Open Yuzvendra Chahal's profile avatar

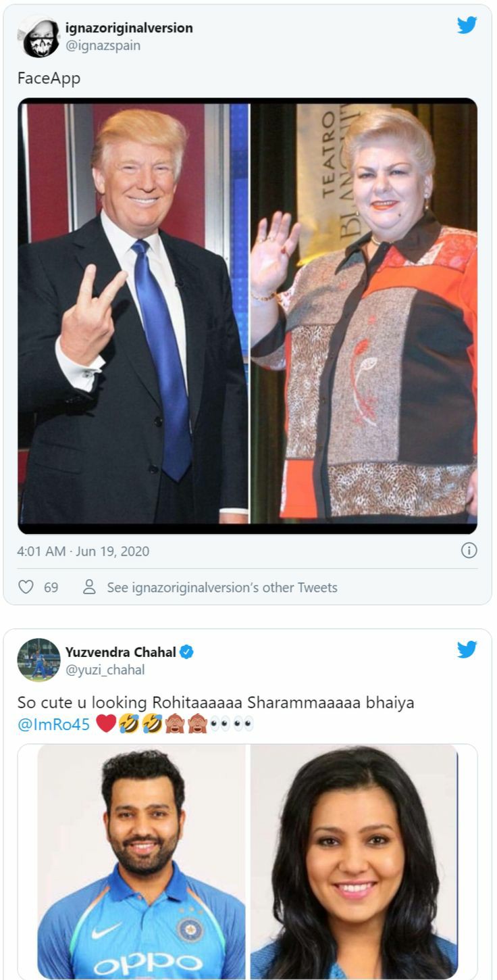click(38, 660)
